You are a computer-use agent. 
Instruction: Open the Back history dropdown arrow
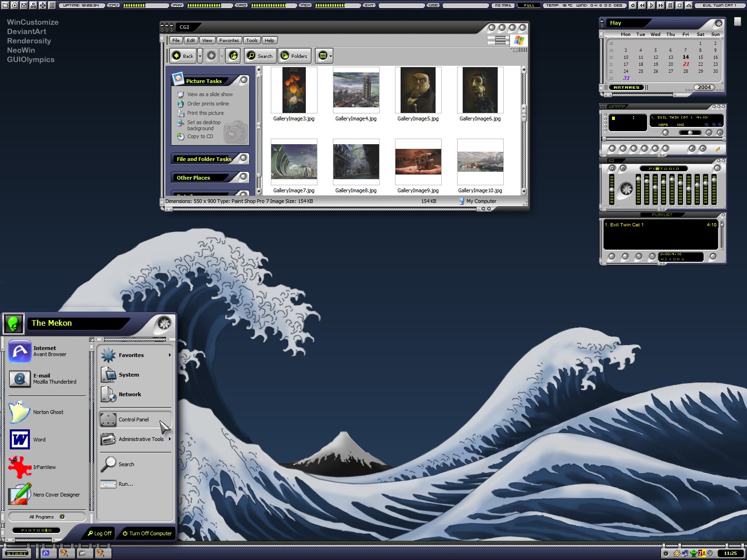coord(200,56)
